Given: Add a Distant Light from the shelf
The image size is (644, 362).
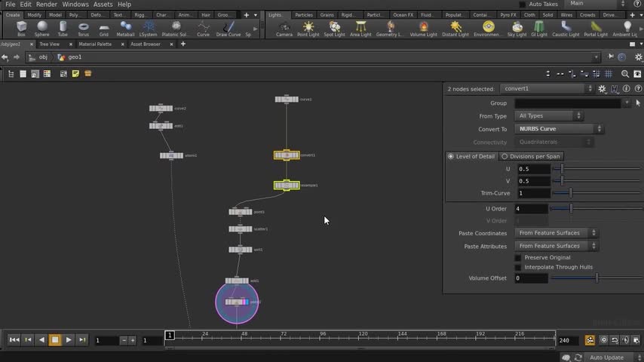Looking at the screenshot, I should (x=455, y=29).
